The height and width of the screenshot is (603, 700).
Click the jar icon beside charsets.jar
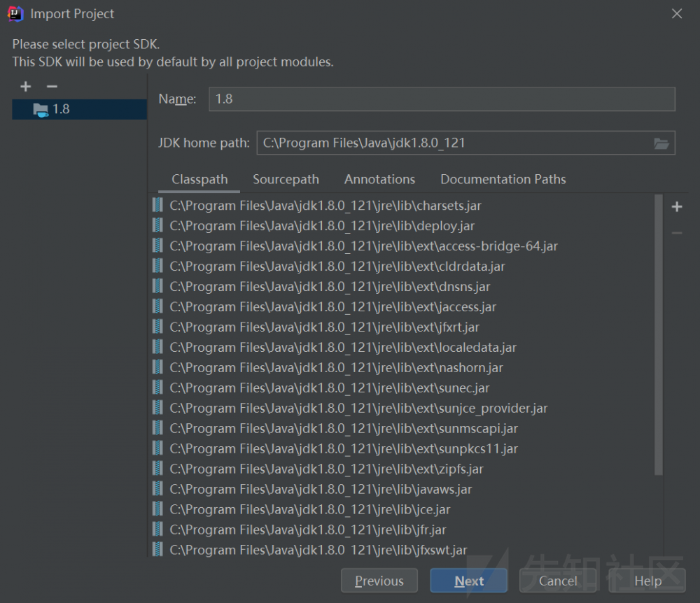pos(157,205)
